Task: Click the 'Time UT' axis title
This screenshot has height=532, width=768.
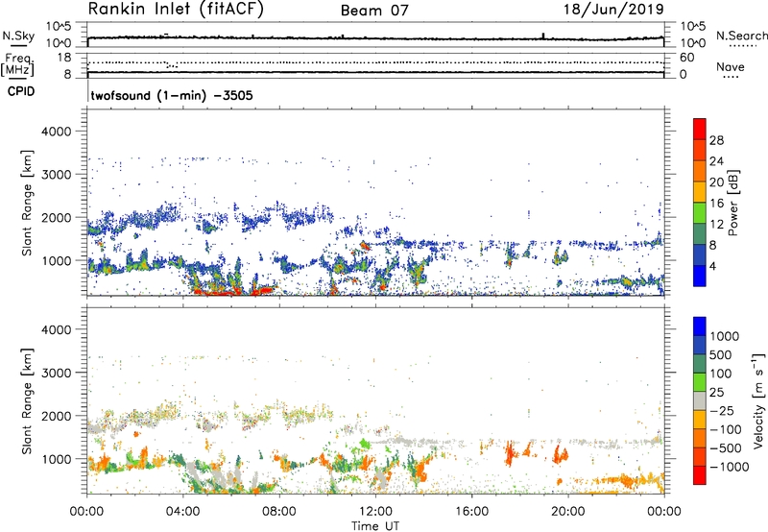Action: coord(375,525)
